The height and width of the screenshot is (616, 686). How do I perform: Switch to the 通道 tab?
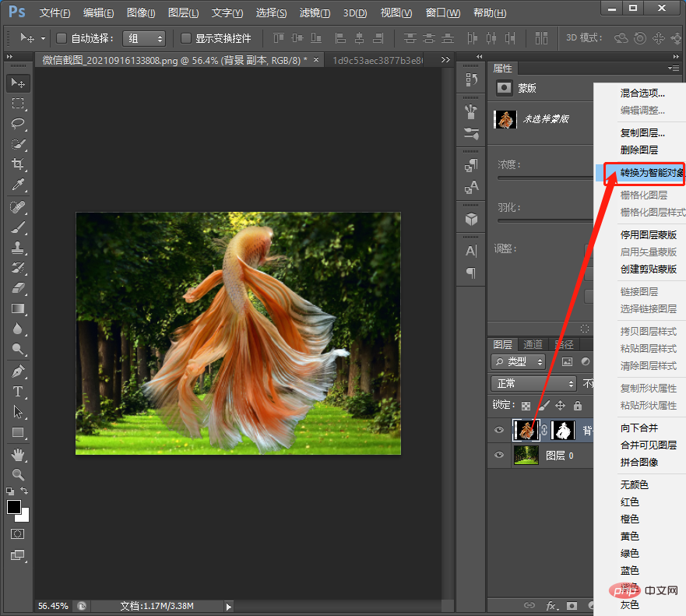(x=533, y=345)
